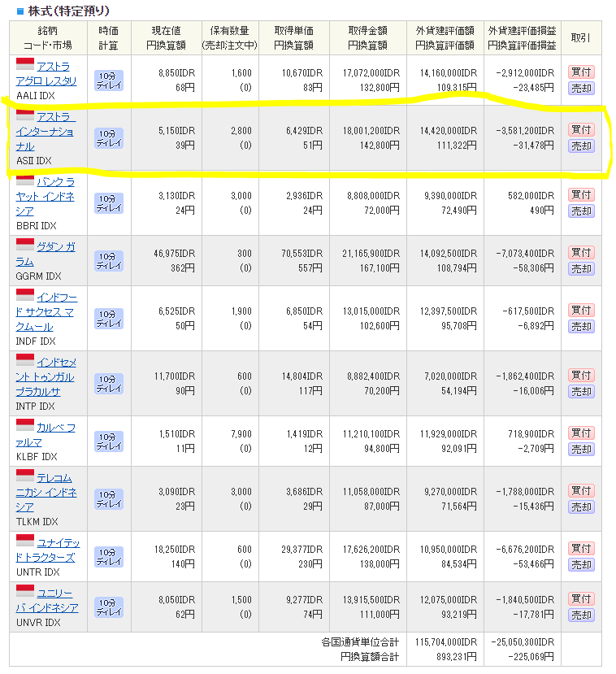Screen dimensions: 616x674
Task: Click the total value 115,704,000IDR
Action: (x=446, y=642)
